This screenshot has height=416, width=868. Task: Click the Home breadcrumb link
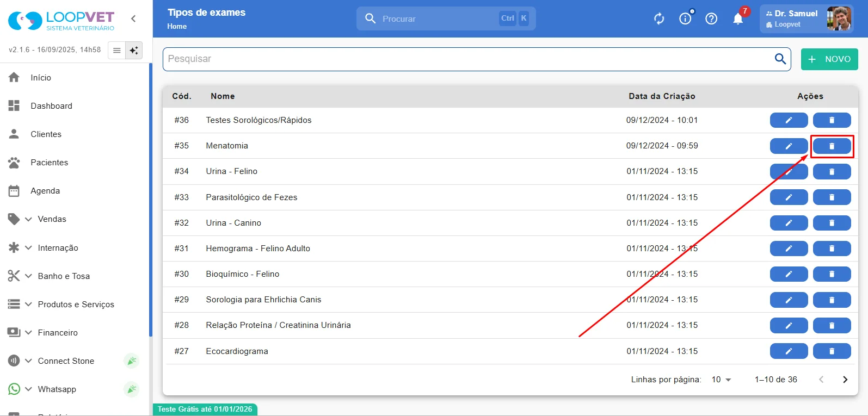click(177, 26)
